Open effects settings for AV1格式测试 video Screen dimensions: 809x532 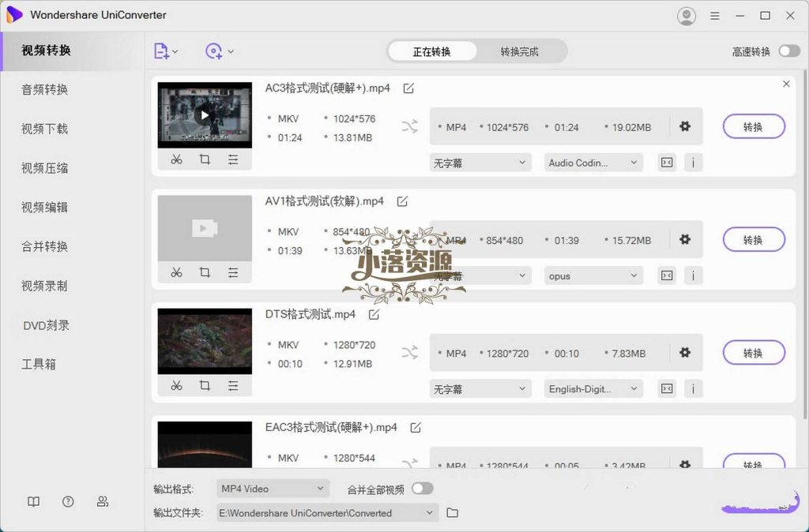[x=233, y=272]
